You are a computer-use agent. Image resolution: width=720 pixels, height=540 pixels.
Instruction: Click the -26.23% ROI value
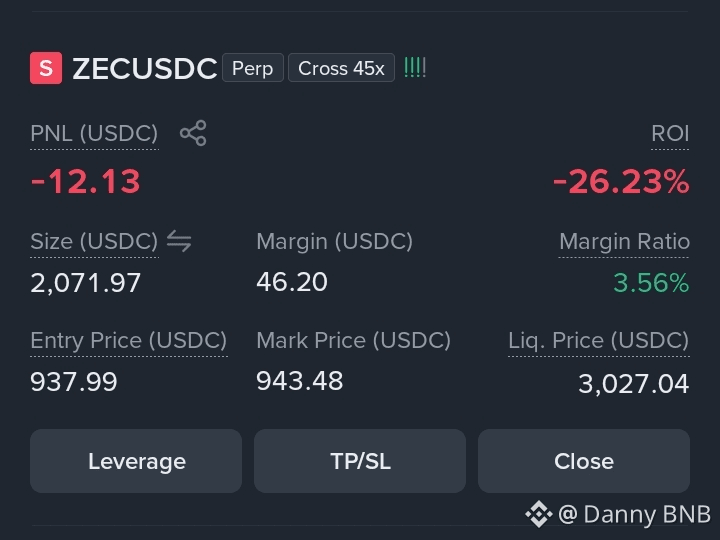click(x=621, y=181)
